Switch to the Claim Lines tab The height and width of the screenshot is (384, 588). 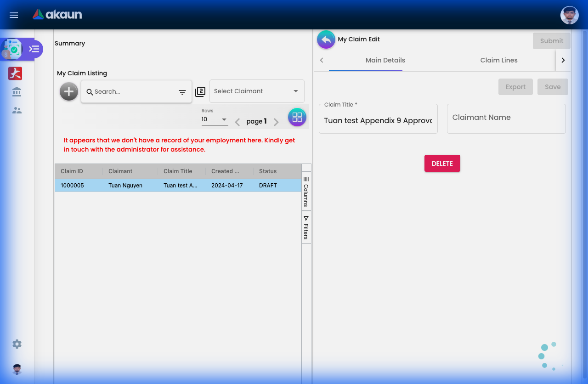(x=499, y=60)
